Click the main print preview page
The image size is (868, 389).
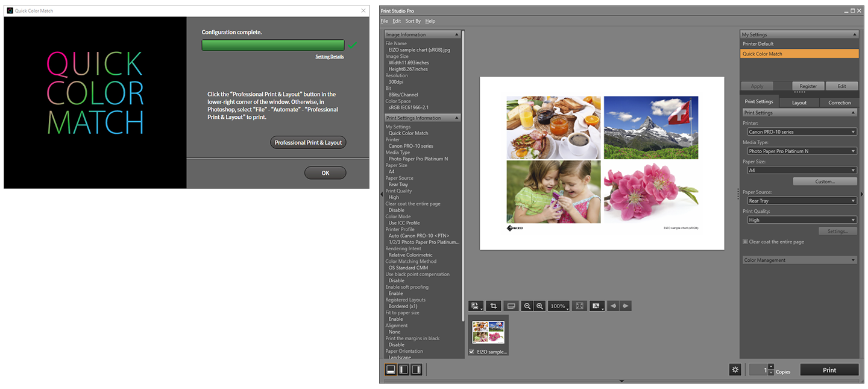point(602,163)
